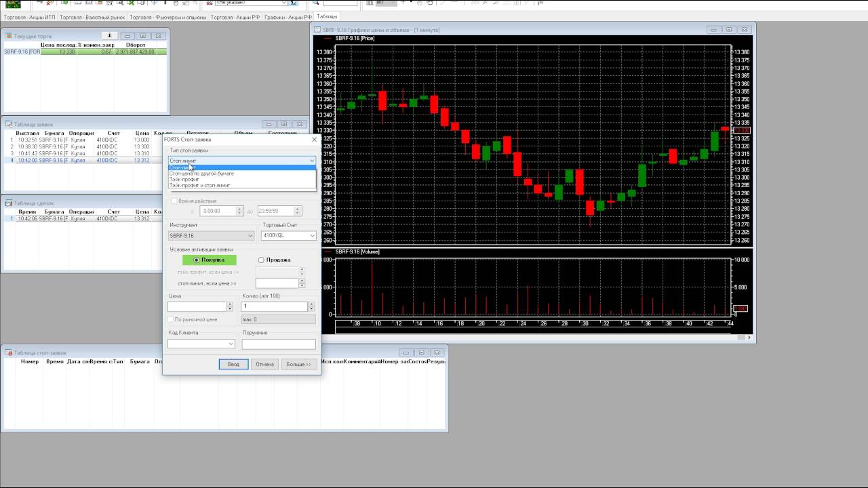Adjust the Цена field stepper

pyautogui.click(x=230, y=306)
